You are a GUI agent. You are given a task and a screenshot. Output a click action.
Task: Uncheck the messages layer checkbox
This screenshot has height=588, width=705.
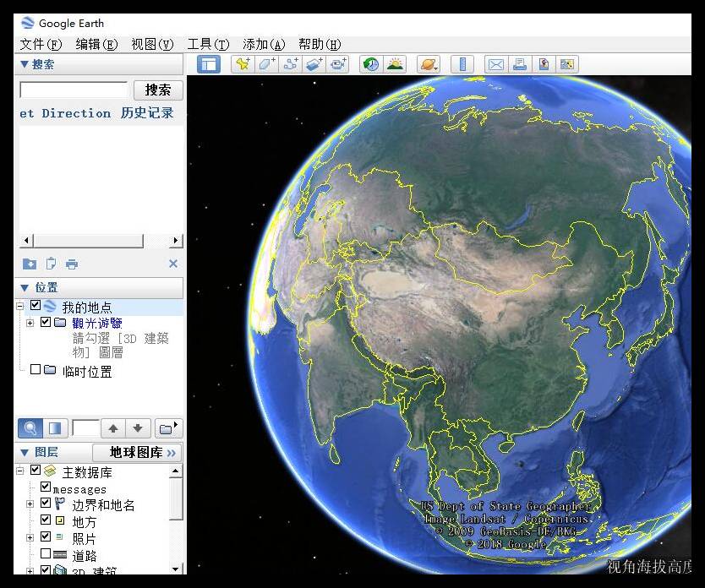pyautogui.click(x=46, y=487)
